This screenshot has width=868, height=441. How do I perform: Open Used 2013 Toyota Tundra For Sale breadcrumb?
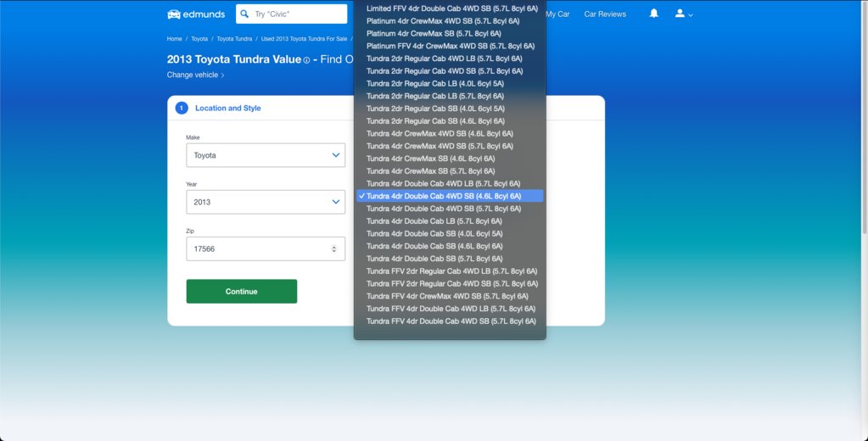304,39
